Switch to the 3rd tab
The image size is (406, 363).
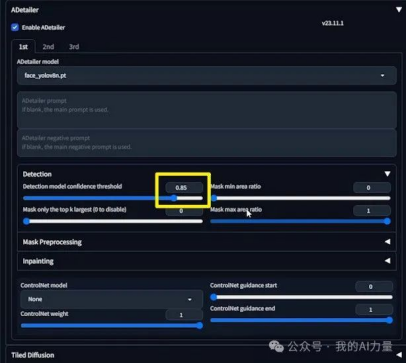(74, 47)
